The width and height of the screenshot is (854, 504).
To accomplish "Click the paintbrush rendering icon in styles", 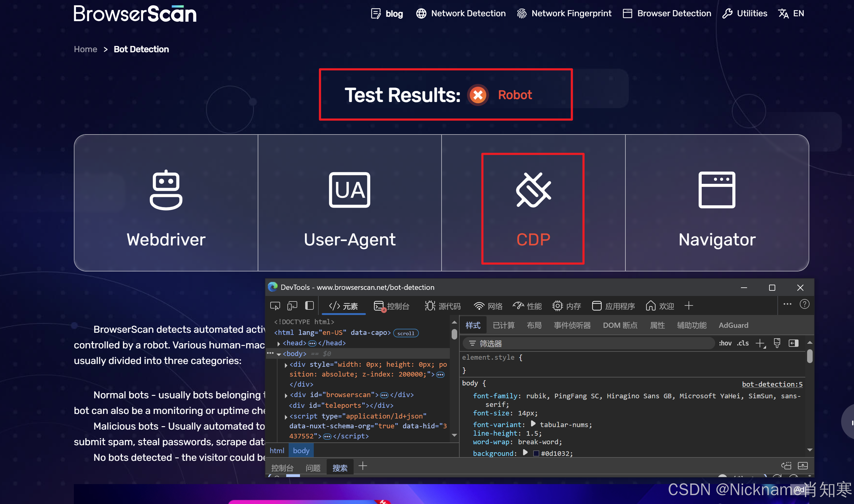I will point(777,343).
